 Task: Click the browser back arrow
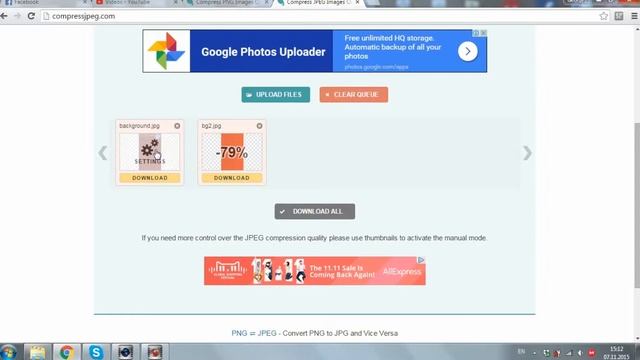click(4, 16)
